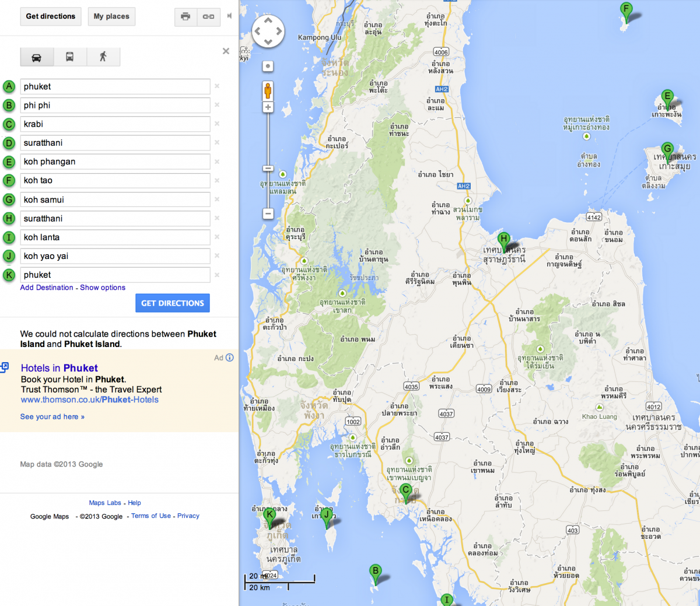Close the directions panel
This screenshot has height=606, width=700.
pyautogui.click(x=226, y=51)
